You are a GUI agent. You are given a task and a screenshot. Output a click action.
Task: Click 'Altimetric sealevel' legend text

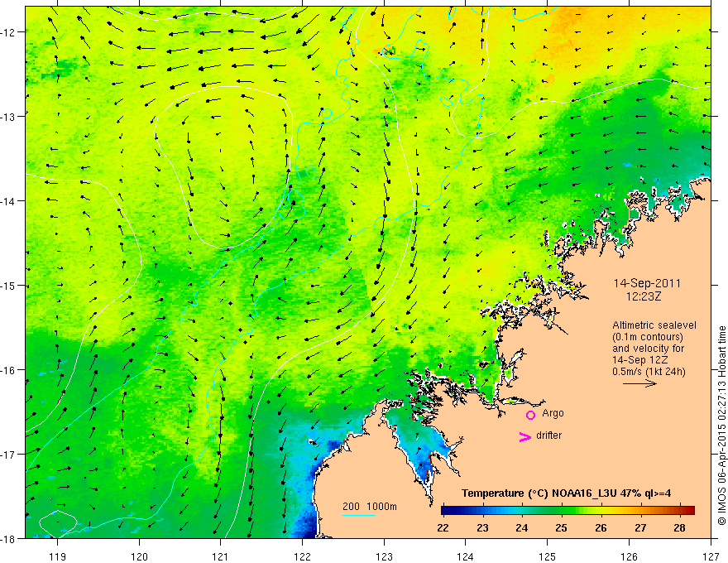(x=654, y=325)
